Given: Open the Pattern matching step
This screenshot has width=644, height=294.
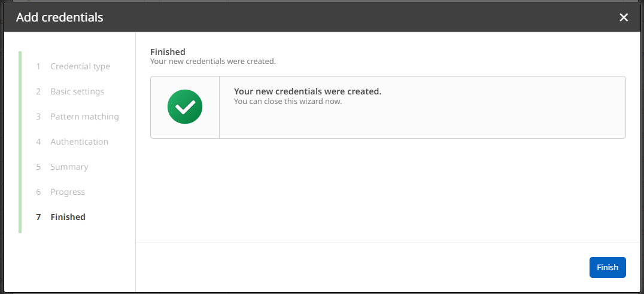Looking at the screenshot, I should pos(84,117).
